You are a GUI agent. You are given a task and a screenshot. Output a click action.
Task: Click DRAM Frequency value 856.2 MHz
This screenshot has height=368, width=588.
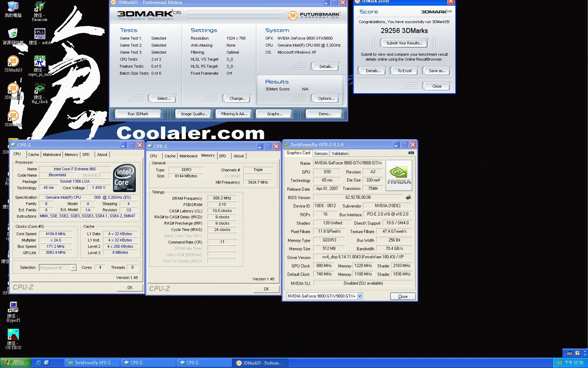click(222, 198)
